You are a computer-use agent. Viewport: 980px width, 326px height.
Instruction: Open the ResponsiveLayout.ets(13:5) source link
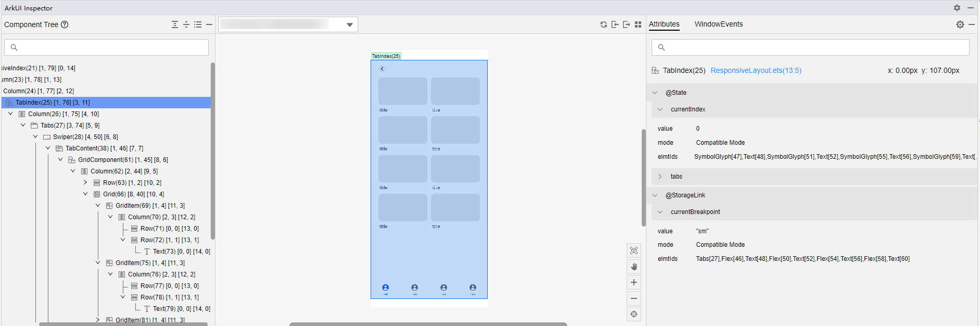click(756, 70)
